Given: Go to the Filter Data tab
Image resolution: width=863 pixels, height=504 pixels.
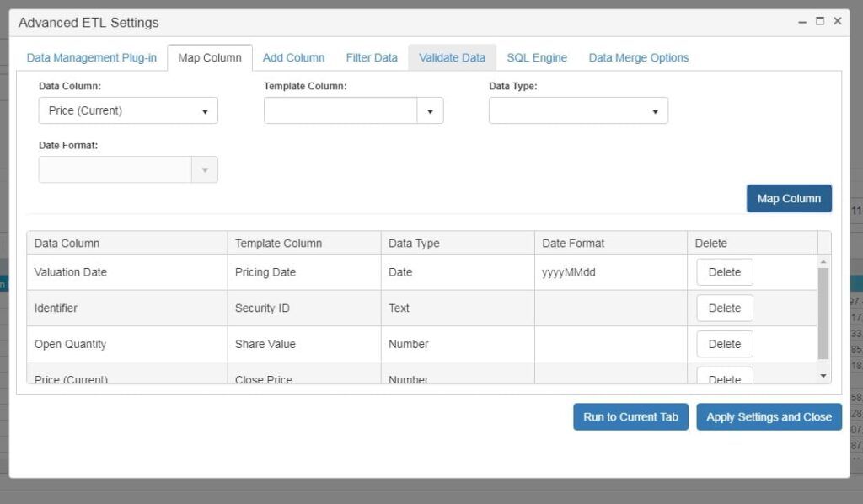Looking at the screenshot, I should 372,58.
